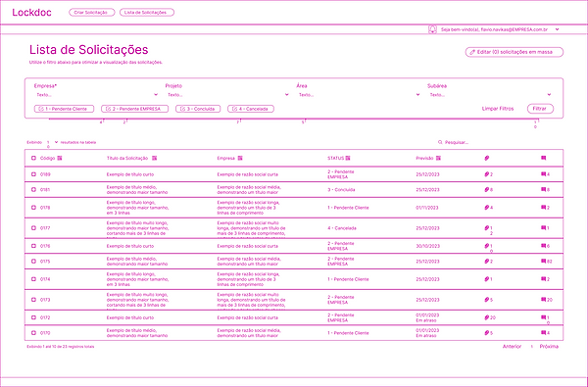Check the box for request 0181
Screen dimensions: 588x387
(x=33, y=190)
